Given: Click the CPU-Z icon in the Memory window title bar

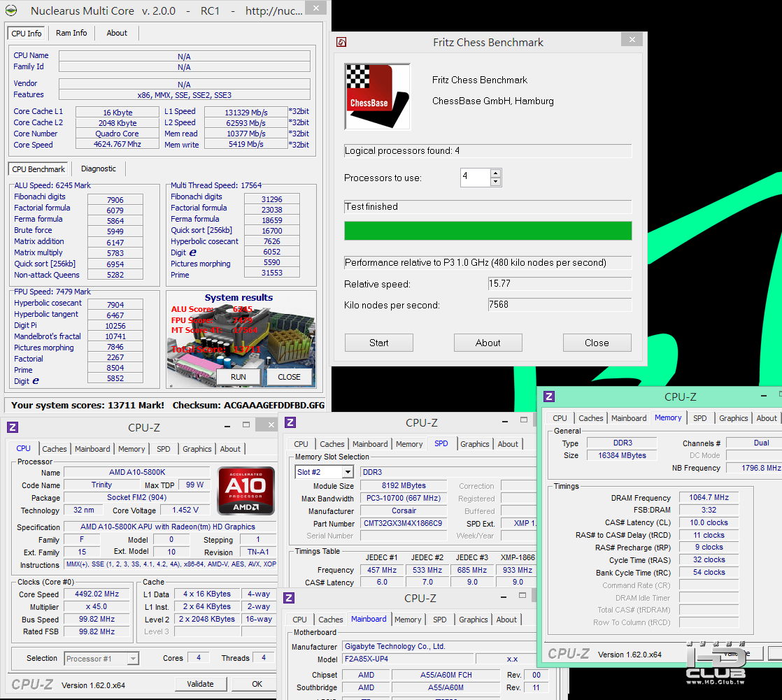Looking at the screenshot, I should click(548, 397).
